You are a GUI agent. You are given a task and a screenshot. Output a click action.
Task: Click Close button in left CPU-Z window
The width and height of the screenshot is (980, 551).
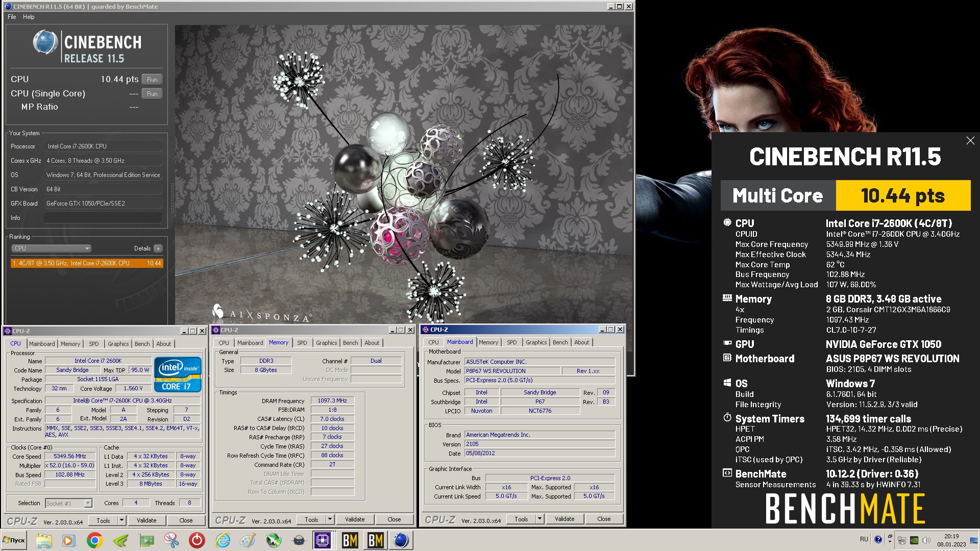[186, 521]
